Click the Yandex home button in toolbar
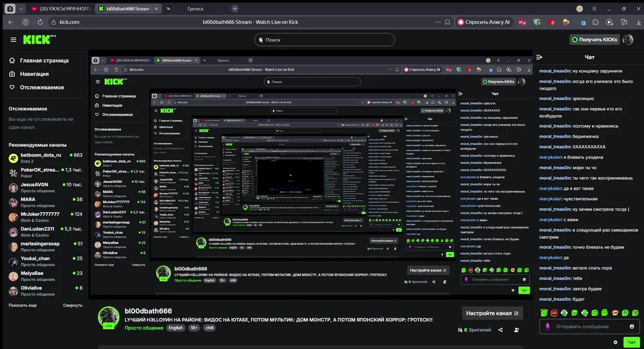644x349 pixels. [25, 22]
